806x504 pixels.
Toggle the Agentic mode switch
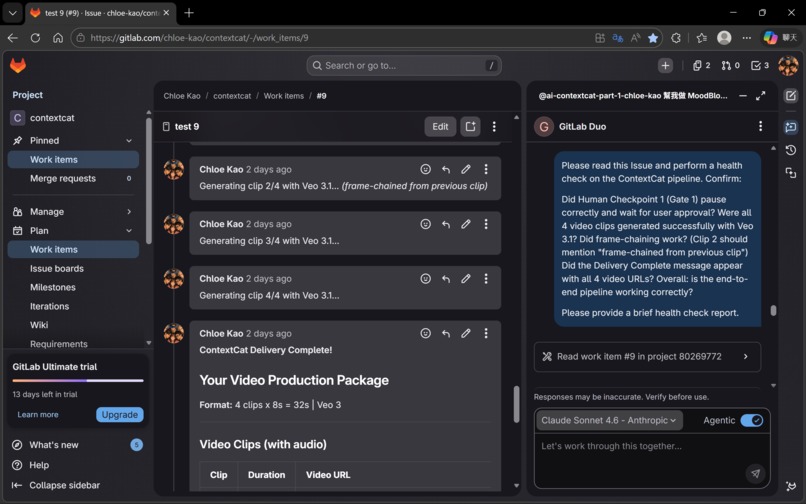click(x=752, y=420)
